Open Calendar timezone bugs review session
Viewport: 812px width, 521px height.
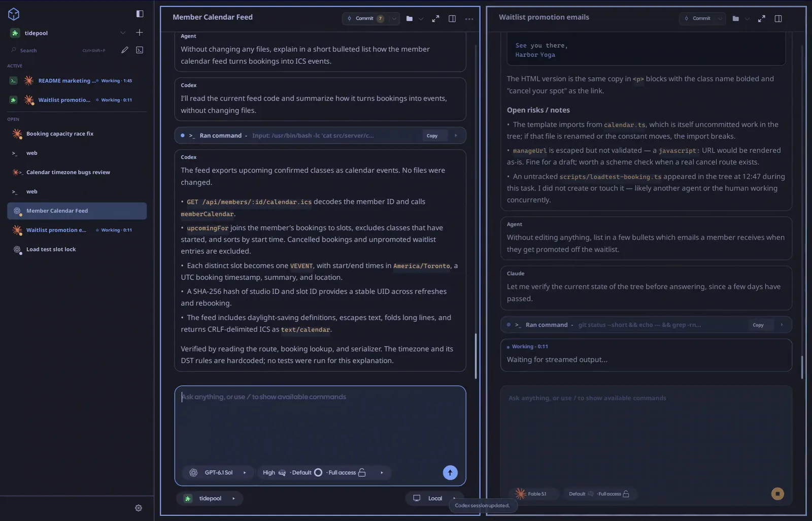[77, 173]
